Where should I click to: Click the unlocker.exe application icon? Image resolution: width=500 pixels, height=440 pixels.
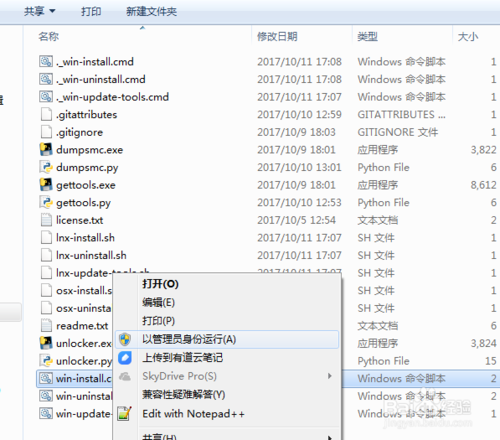click(46, 343)
